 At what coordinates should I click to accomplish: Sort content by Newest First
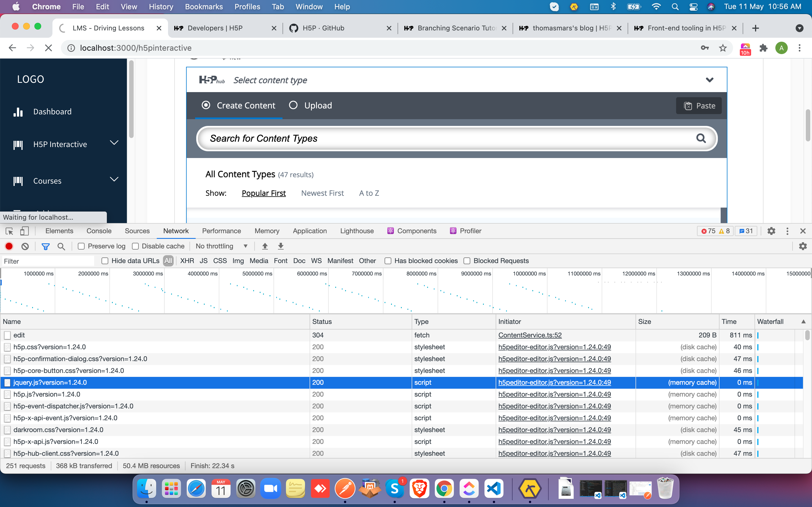pyautogui.click(x=322, y=193)
